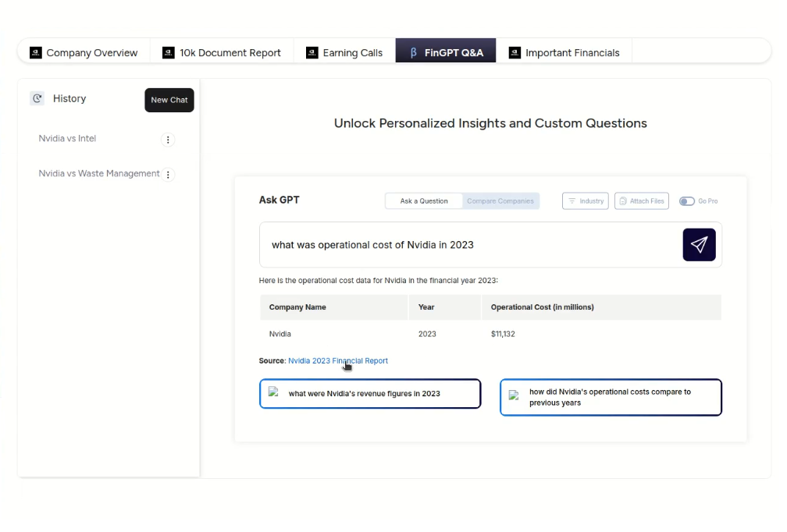Viewport: 787px width, 532px height.
Task: Switch to the 10k Document Report tab
Action: [x=222, y=52]
